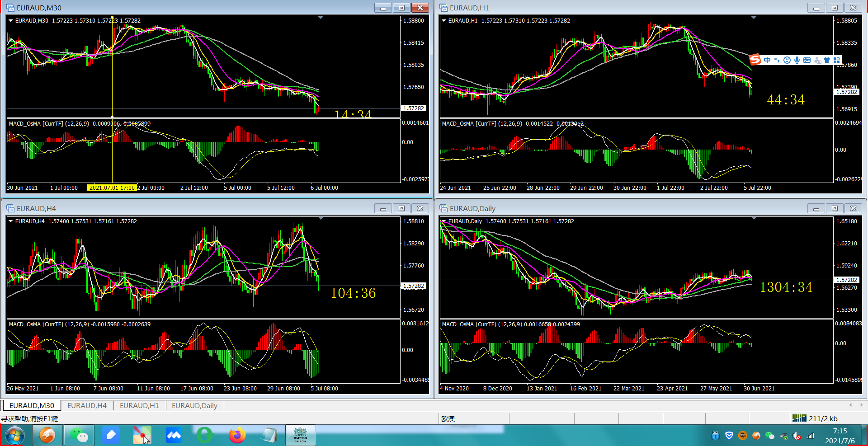Select the EURAUD,H1 bottom tab
The image size is (868, 446).
coord(139,405)
